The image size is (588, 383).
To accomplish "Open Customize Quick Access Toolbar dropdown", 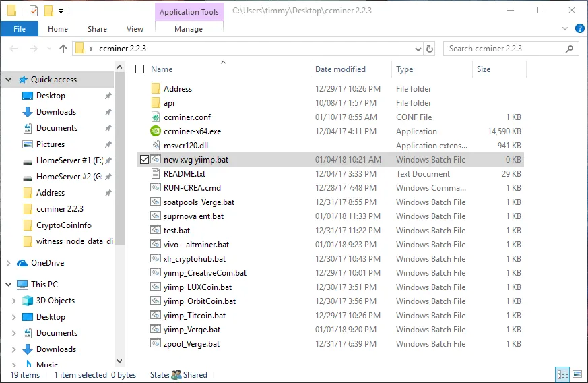I will tap(61, 11).
